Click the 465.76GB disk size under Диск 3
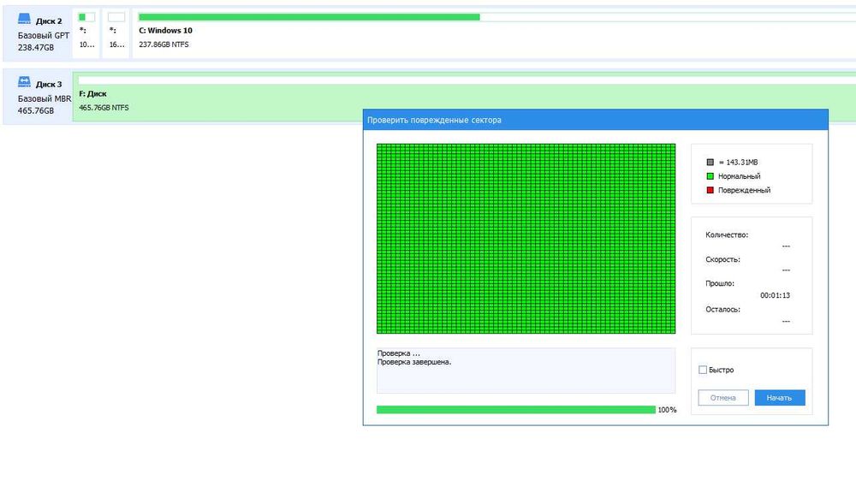 pyautogui.click(x=35, y=110)
